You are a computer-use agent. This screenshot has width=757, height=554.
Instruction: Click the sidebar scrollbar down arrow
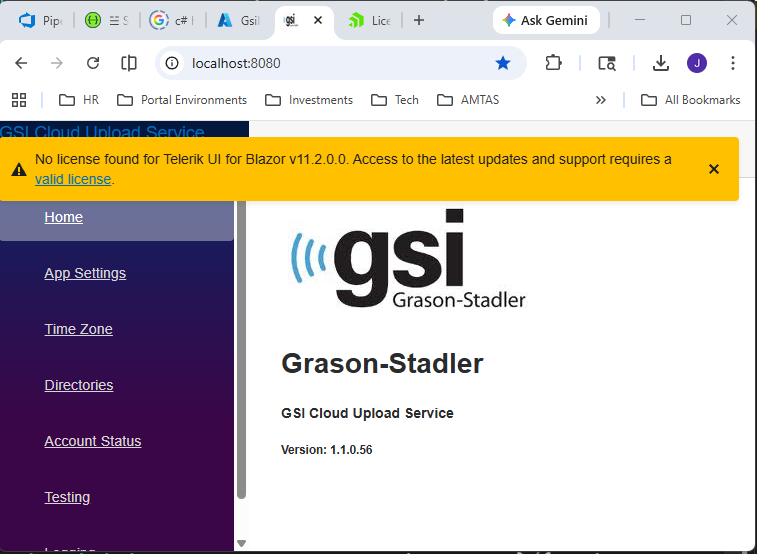[241, 543]
